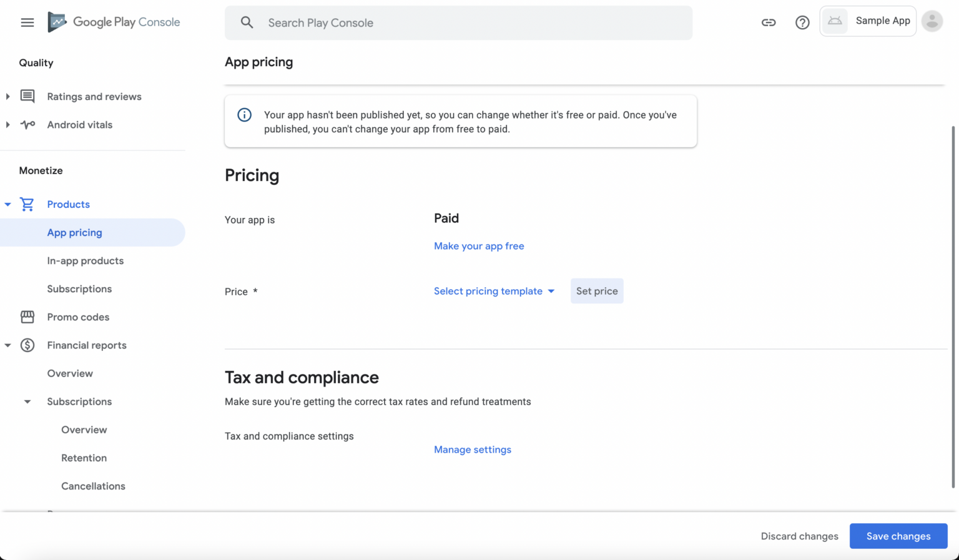Open the hamburger navigation menu
959x560 pixels.
click(x=27, y=22)
